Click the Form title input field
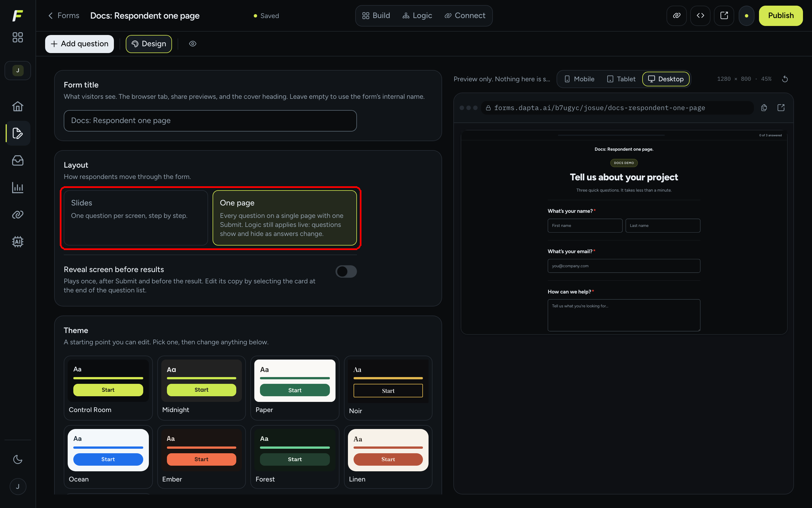 click(210, 121)
